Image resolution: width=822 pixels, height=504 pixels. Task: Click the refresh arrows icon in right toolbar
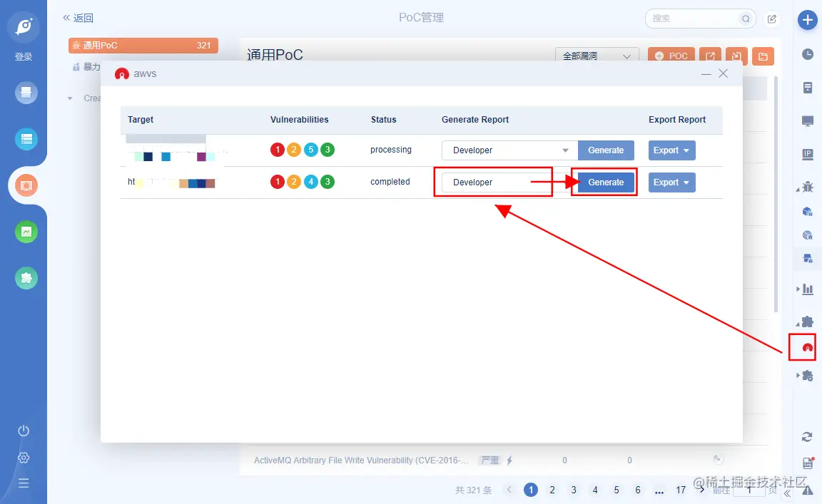click(x=807, y=436)
